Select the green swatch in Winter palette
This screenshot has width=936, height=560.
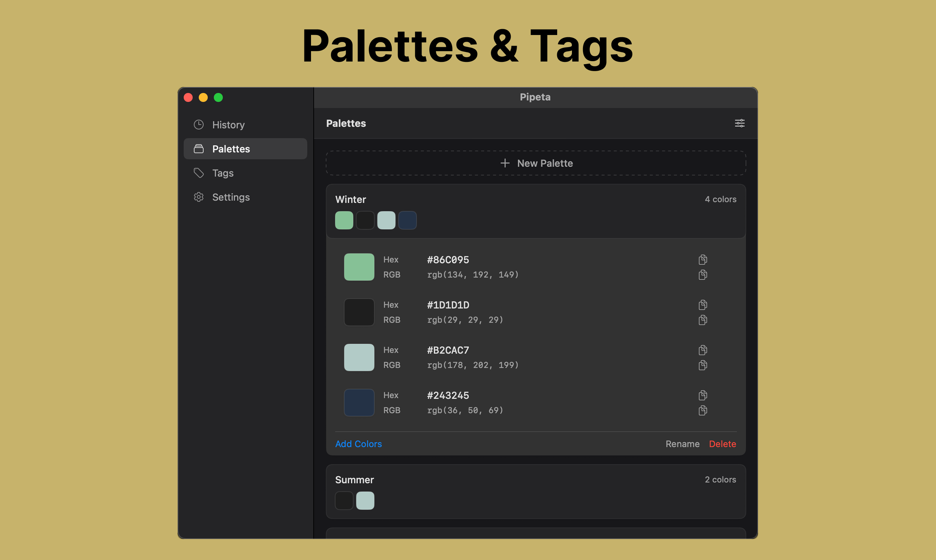pos(343,220)
